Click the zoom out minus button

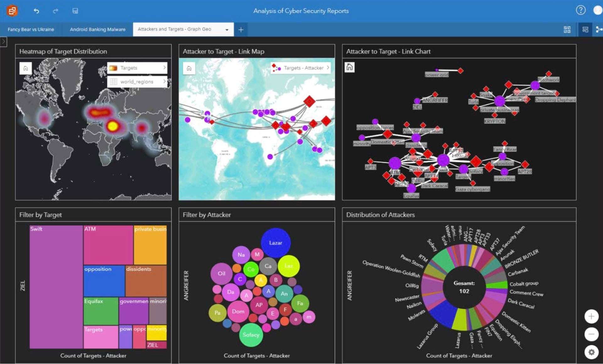click(591, 334)
